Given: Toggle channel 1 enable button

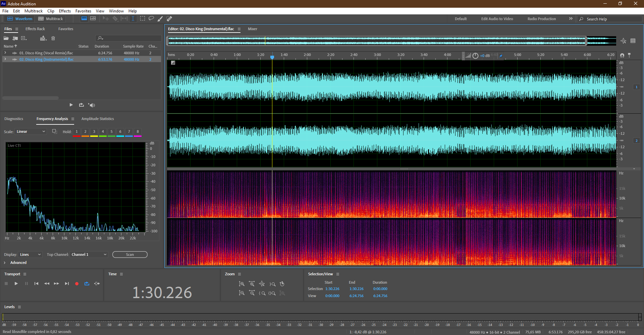Looking at the screenshot, I should click(x=636, y=87).
